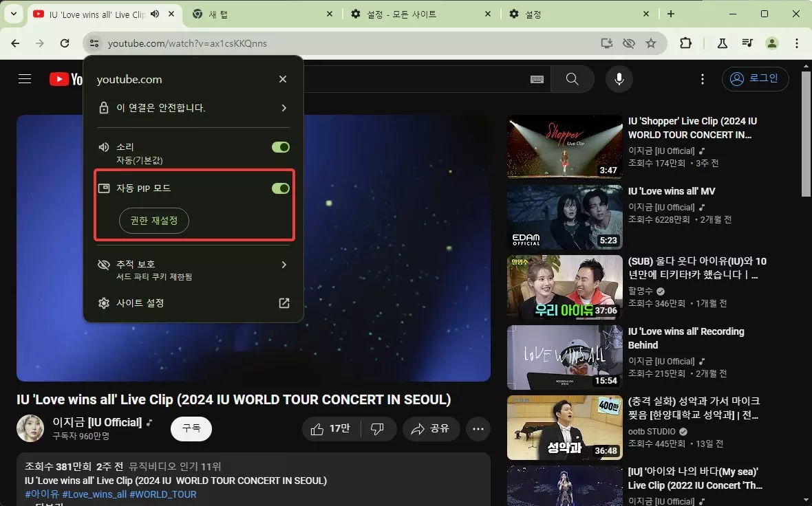The width and height of the screenshot is (812, 506).
Task: Click the 권한 재설정 button
Action: (x=153, y=221)
